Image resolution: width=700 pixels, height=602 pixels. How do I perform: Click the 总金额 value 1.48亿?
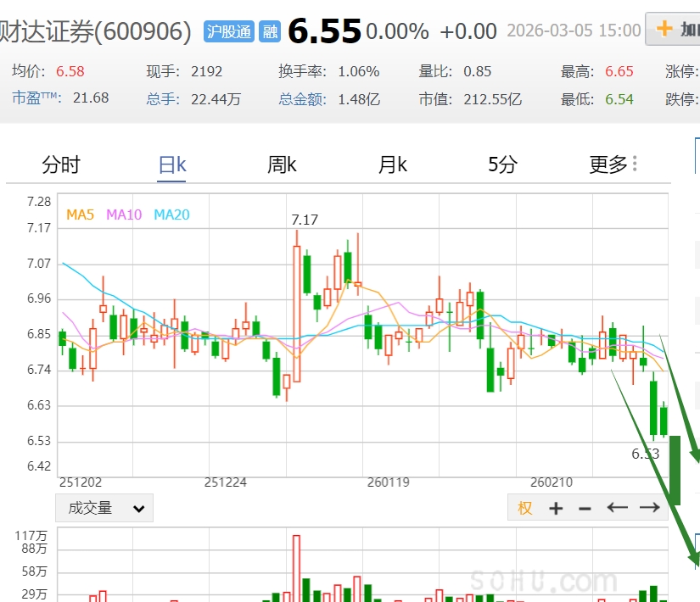(359, 99)
